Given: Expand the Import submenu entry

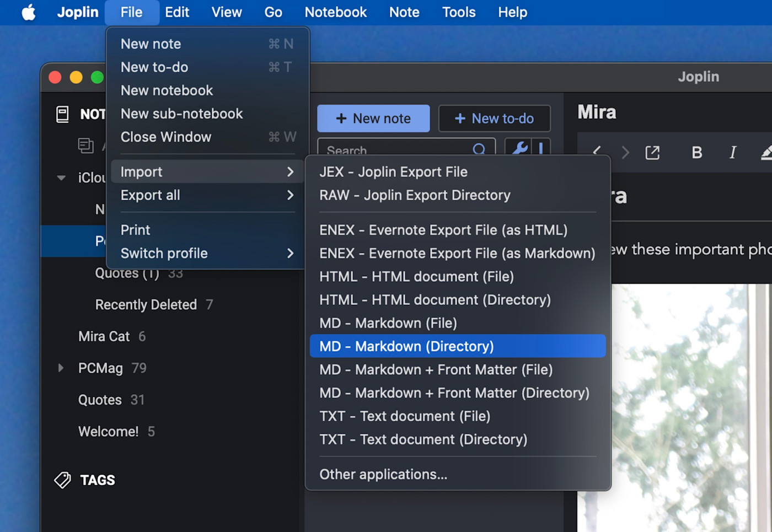Looking at the screenshot, I should click(207, 172).
